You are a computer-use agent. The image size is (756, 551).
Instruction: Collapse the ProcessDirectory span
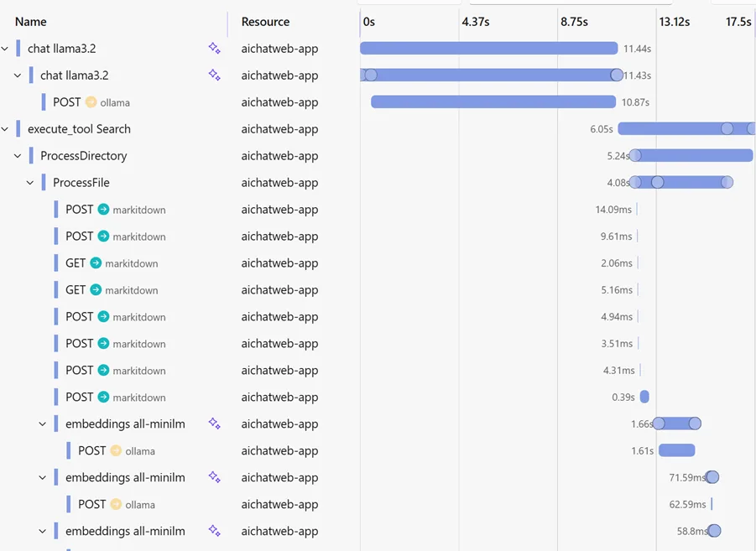[x=18, y=156]
